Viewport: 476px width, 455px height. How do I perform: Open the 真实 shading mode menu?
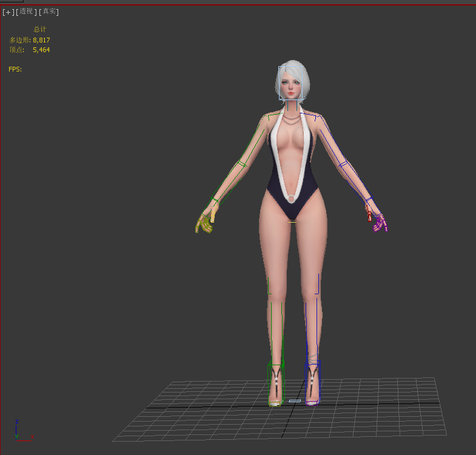(49, 12)
